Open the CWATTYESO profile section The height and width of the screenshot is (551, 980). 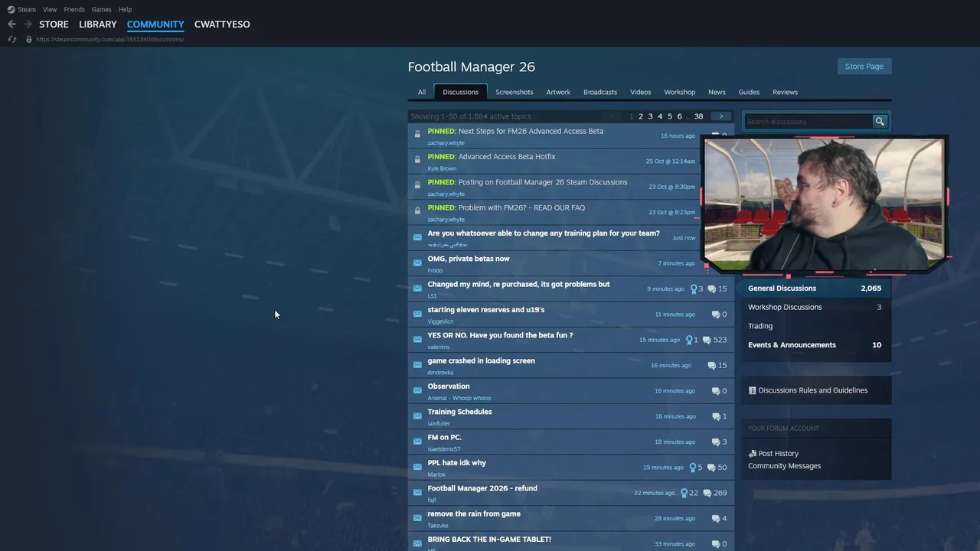click(x=222, y=24)
